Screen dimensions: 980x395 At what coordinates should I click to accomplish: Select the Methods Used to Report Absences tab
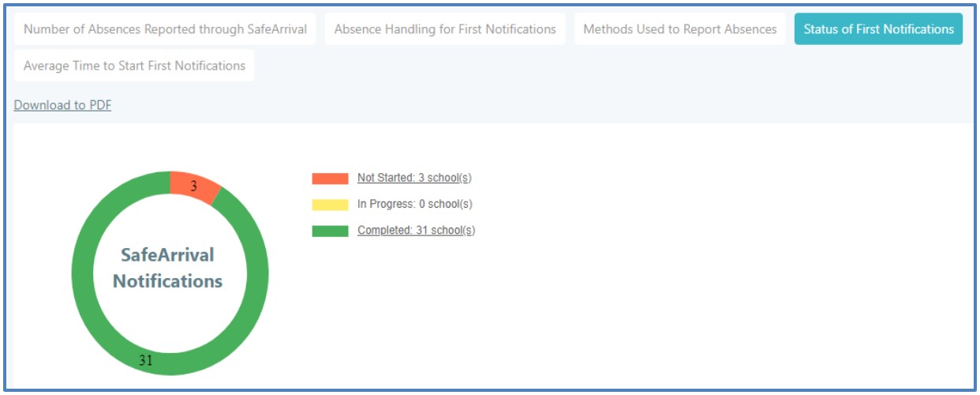[679, 29]
